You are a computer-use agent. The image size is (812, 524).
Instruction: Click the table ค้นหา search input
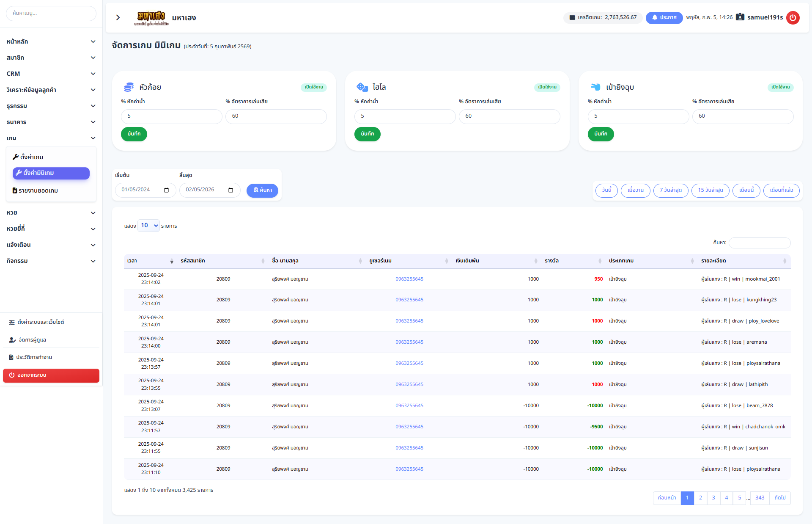pos(759,243)
